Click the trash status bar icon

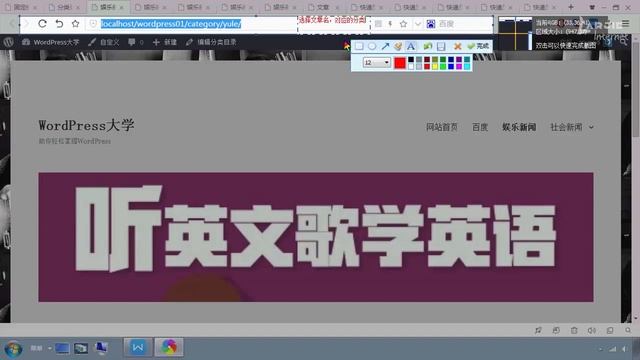coord(574,330)
